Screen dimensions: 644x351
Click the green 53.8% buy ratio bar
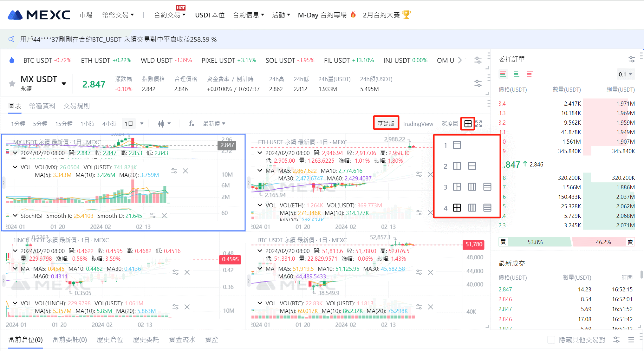click(x=535, y=242)
